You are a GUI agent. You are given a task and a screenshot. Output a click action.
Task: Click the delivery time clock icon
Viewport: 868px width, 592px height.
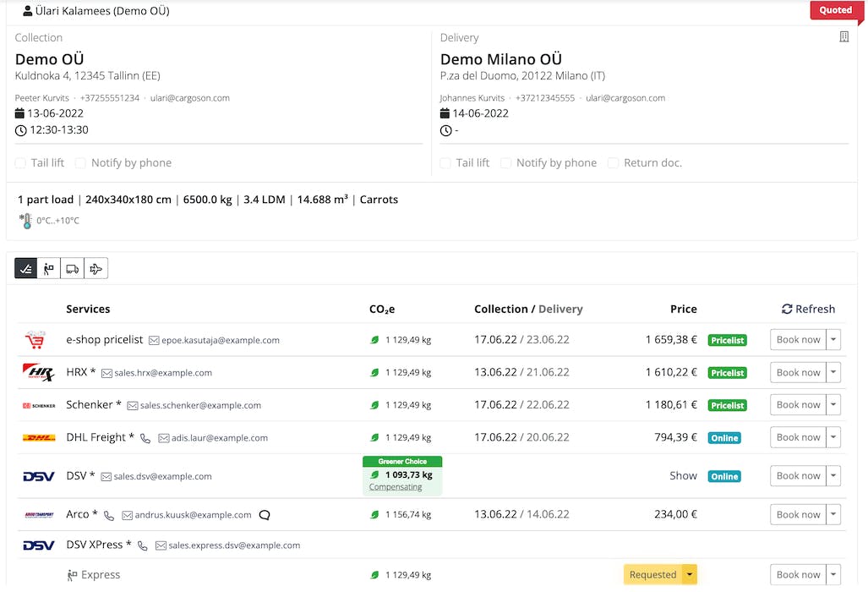point(445,131)
